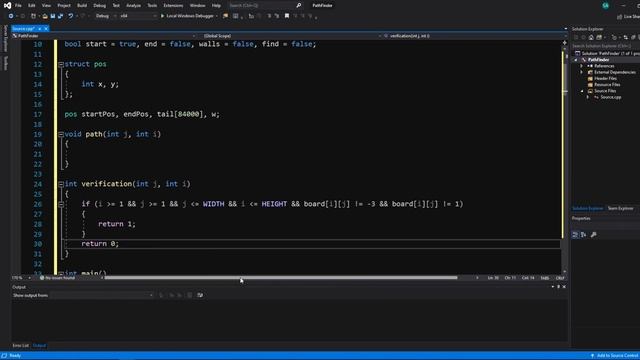Viewport: 640px width, 360px height.
Task: Click the Navigate Backward toolbar icon
Action: coord(11,16)
